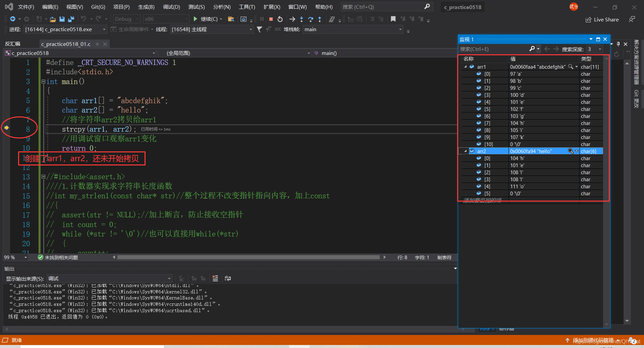
Task: Toggle word wrap in the output pane
Action: point(228,278)
